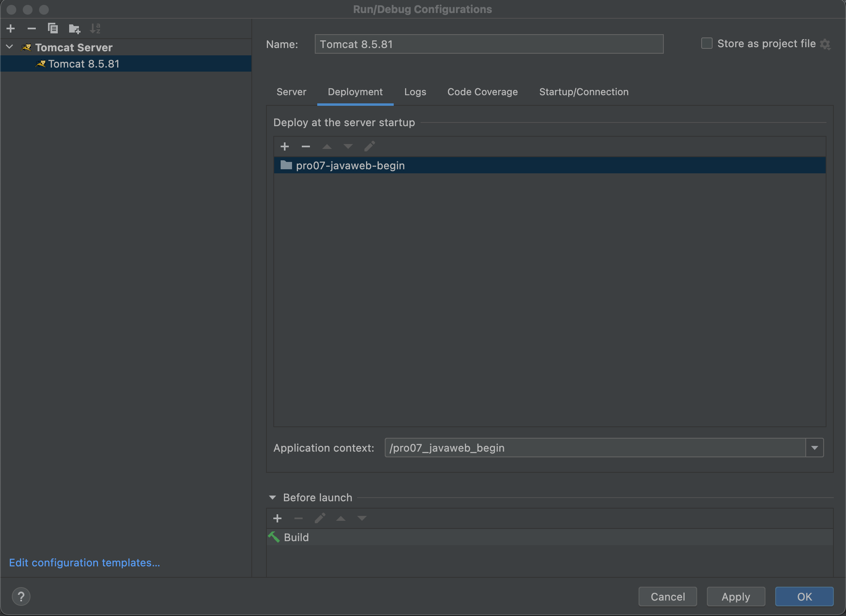Select Tomcat Server group in tree
The image size is (846, 616).
[x=74, y=47]
